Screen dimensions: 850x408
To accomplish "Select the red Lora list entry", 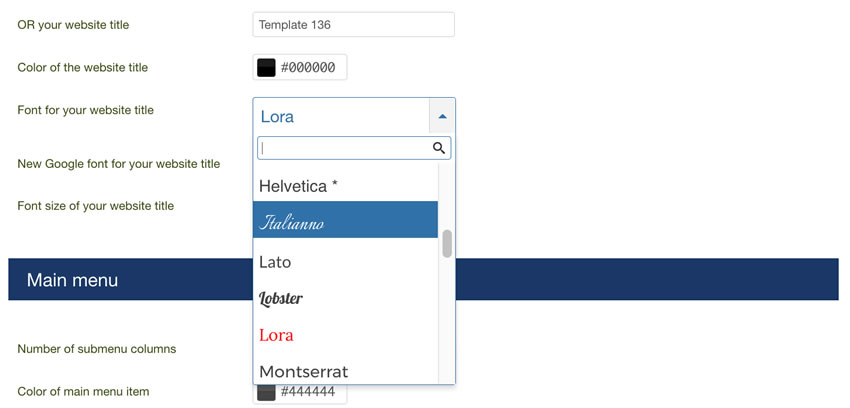I will pyautogui.click(x=345, y=335).
